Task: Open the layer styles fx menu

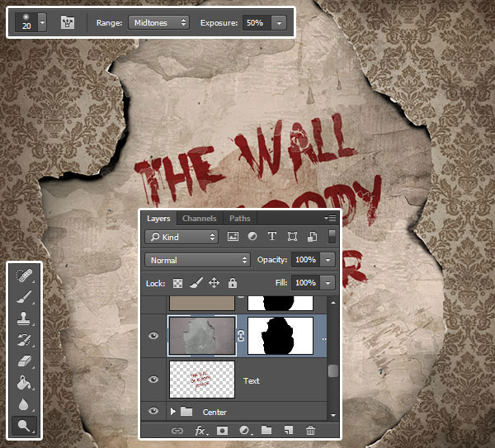Action: 200,430
